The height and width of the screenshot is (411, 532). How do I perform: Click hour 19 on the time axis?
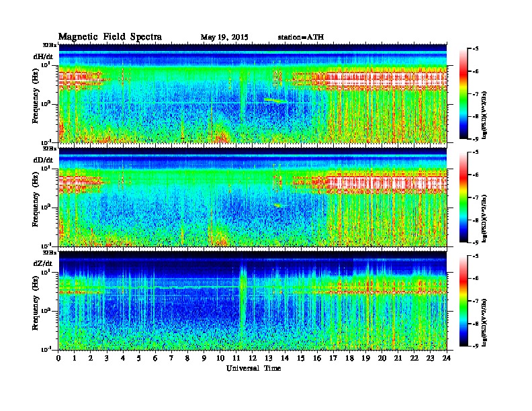365,358
